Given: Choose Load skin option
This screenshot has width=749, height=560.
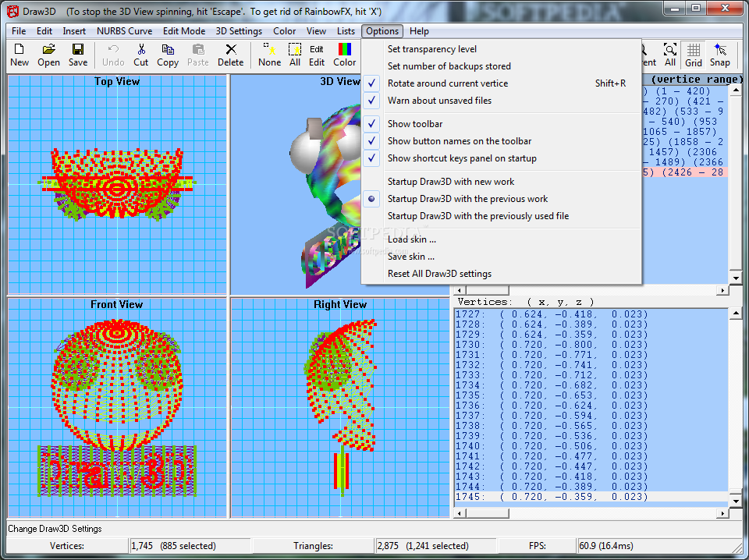Looking at the screenshot, I should pyautogui.click(x=502, y=239).
